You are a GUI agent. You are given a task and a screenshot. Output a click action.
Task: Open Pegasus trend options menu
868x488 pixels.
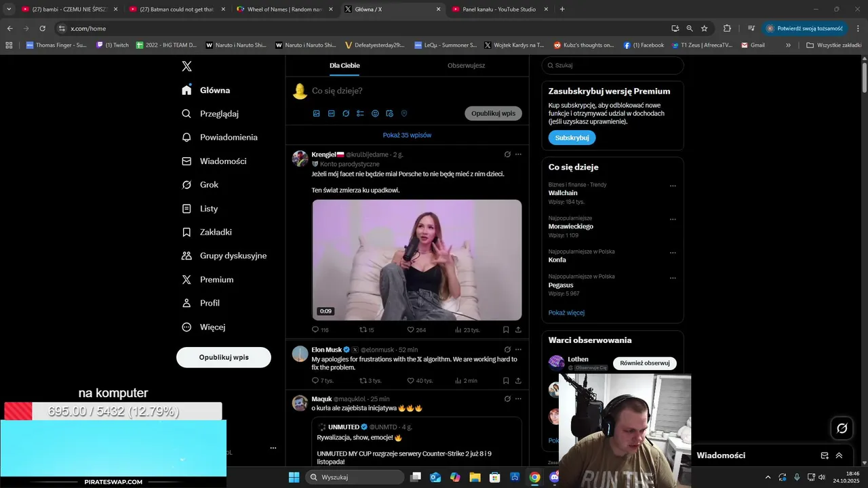pos(673,278)
